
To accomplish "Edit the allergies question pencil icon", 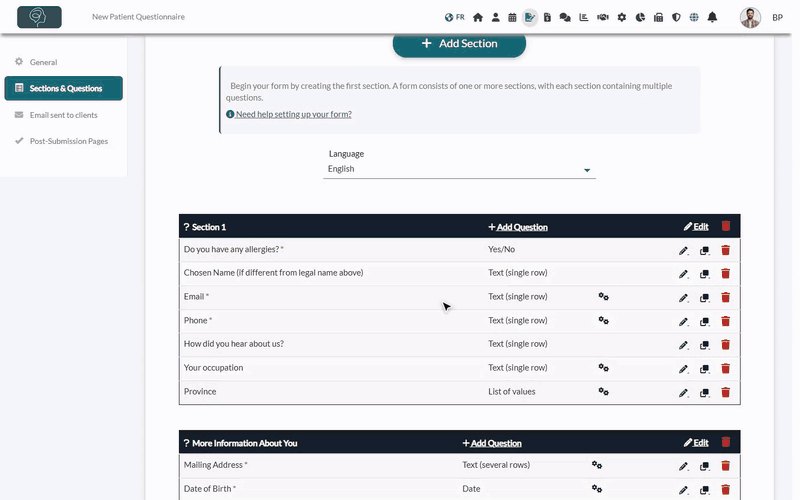I will [x=683, y=251].
